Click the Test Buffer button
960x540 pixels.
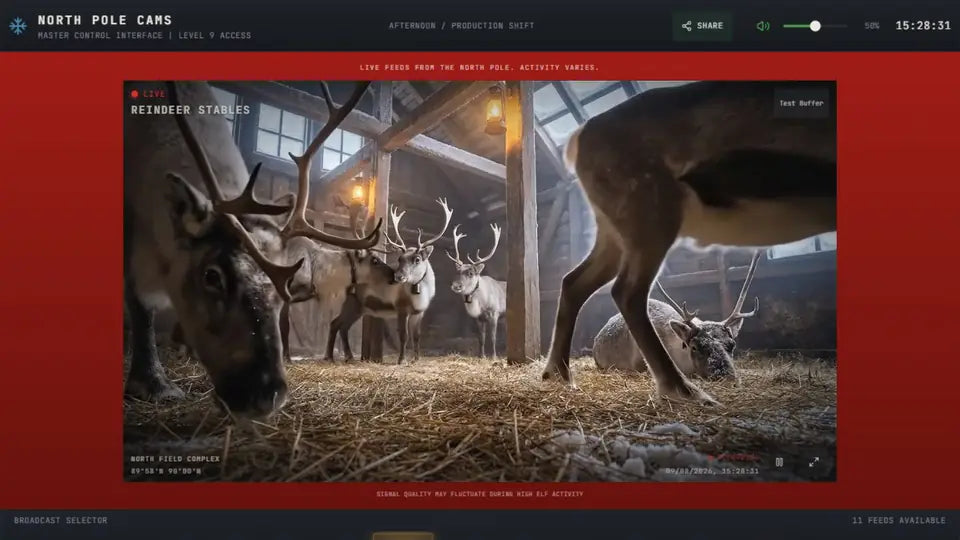coord(801,103)
